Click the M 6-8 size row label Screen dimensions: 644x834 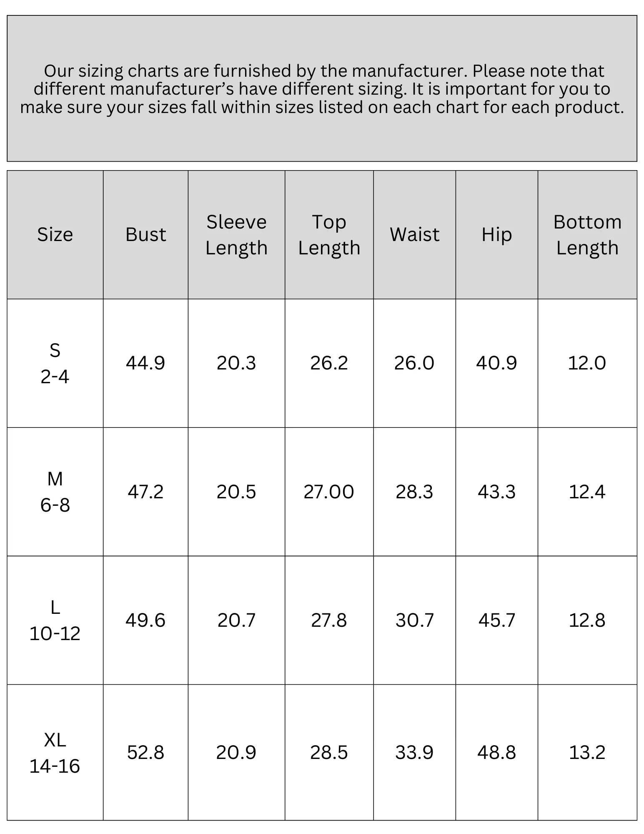55,492
